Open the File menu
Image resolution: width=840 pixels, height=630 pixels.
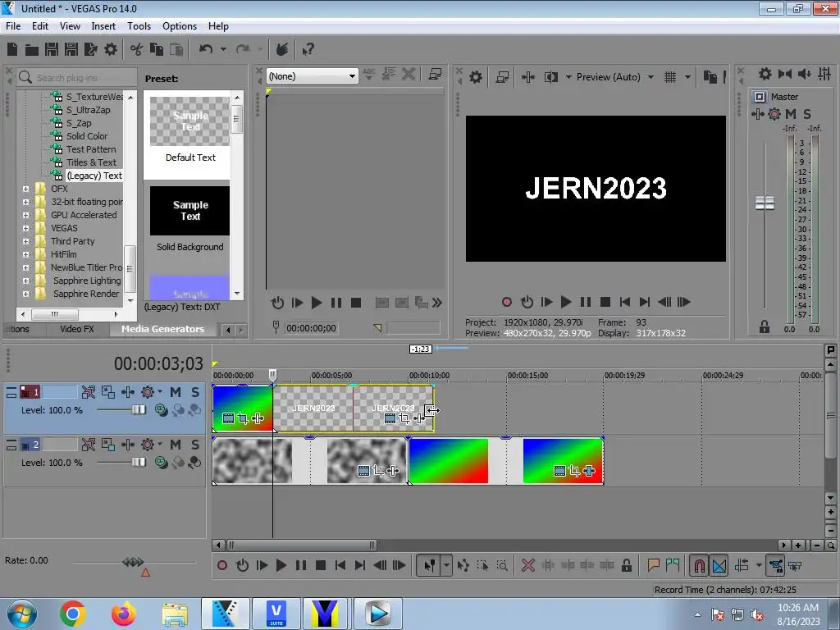tap(13, 26)
